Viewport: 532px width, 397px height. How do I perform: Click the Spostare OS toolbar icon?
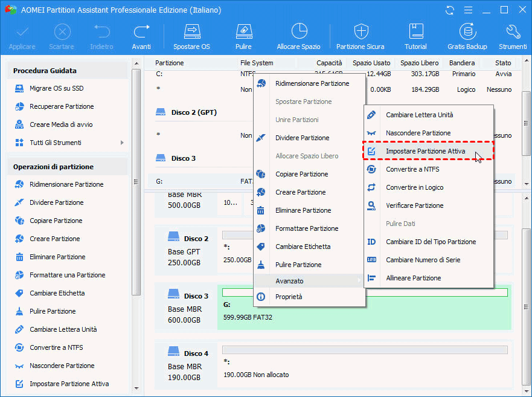click(191, 36)
